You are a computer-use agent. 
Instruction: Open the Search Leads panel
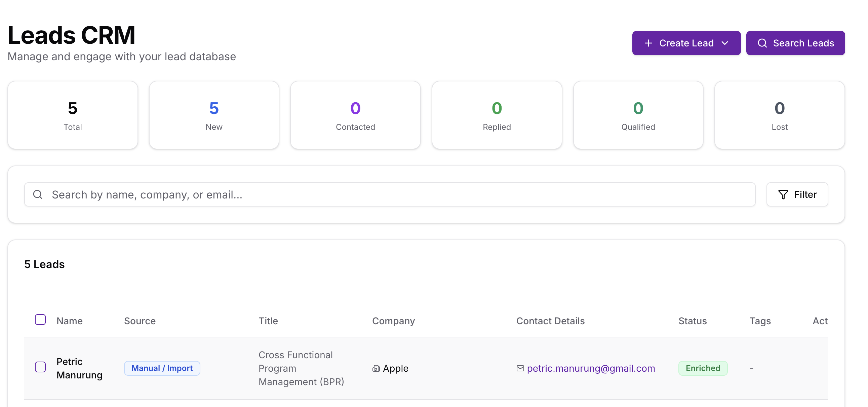[796, 43]
